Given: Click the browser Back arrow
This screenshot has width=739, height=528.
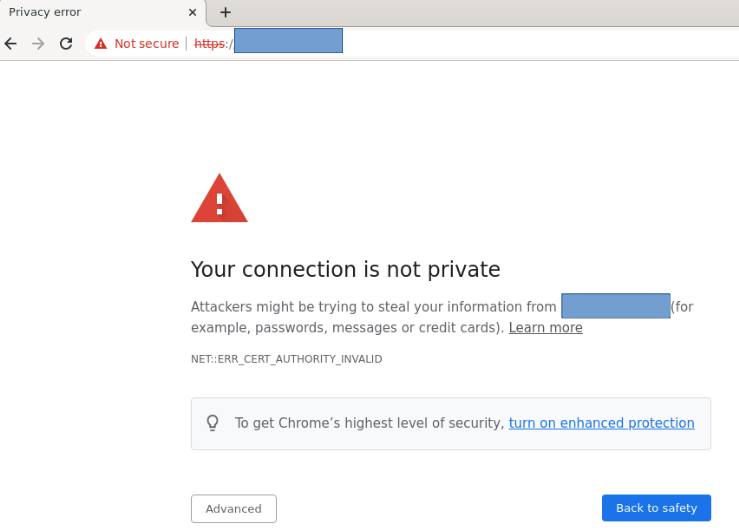Looking at the screenshot, I should 11,43.
